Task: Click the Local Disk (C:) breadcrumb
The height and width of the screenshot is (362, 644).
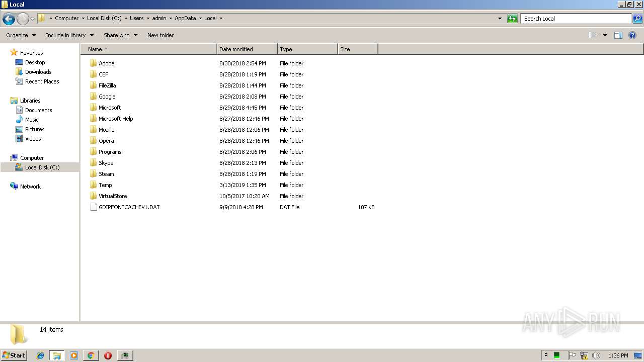Action: [x=104, y=18]
